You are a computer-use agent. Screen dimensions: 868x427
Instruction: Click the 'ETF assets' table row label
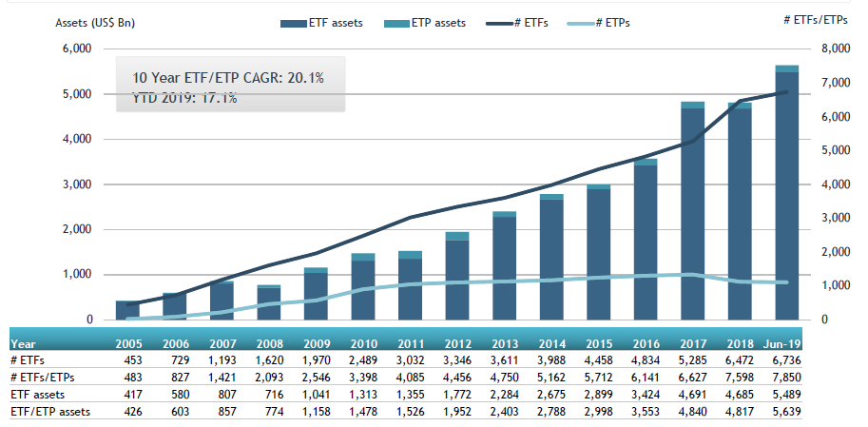point(37,395)
